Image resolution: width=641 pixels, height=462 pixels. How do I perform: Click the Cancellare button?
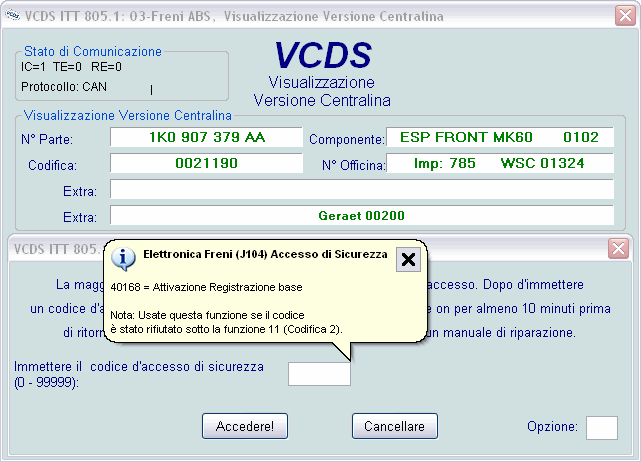[x=394, y=426]
